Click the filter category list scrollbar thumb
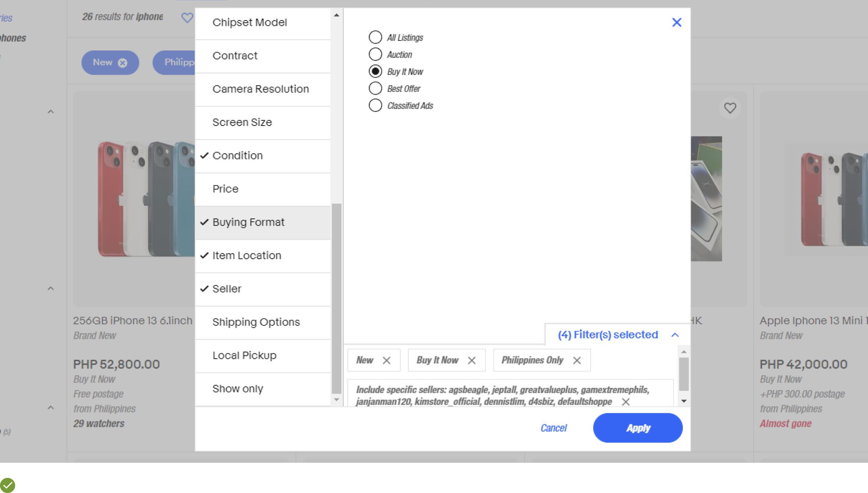This screenshot has height=493, width=868. tap(336, 299)
